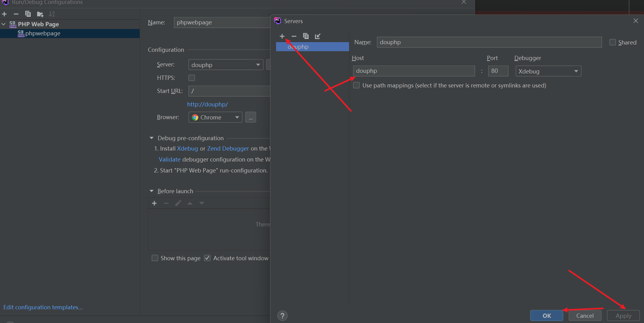Open the Browser Chrome dropdown
644x323 pixels.
(x=215, y=117)
